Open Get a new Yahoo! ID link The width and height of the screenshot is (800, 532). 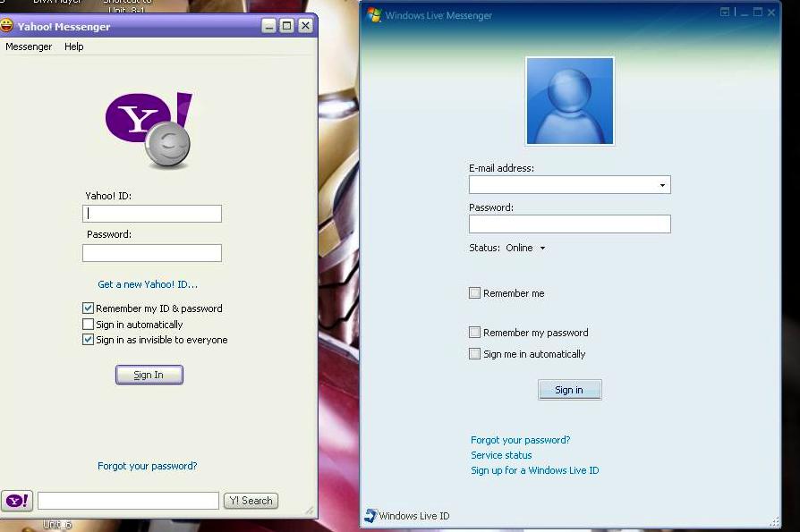[148, 284]
